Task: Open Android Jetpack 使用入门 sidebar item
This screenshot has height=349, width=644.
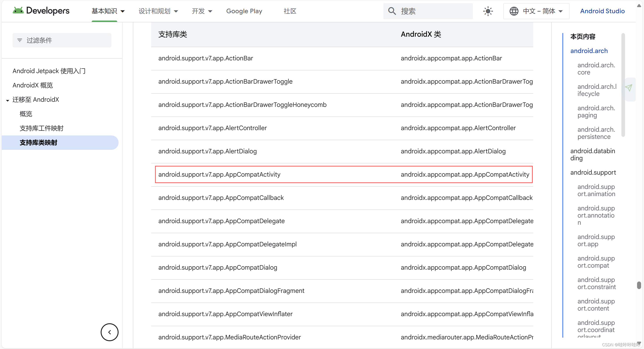Action: (x=49, y=71)
